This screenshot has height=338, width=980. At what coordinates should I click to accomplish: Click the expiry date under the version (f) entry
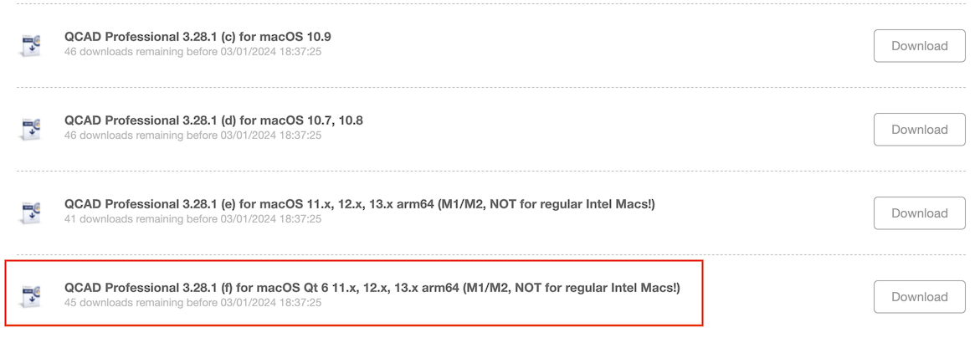[271, 303]
